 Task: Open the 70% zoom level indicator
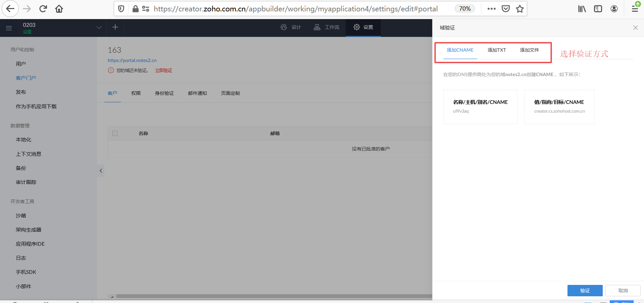coord(465,9)
